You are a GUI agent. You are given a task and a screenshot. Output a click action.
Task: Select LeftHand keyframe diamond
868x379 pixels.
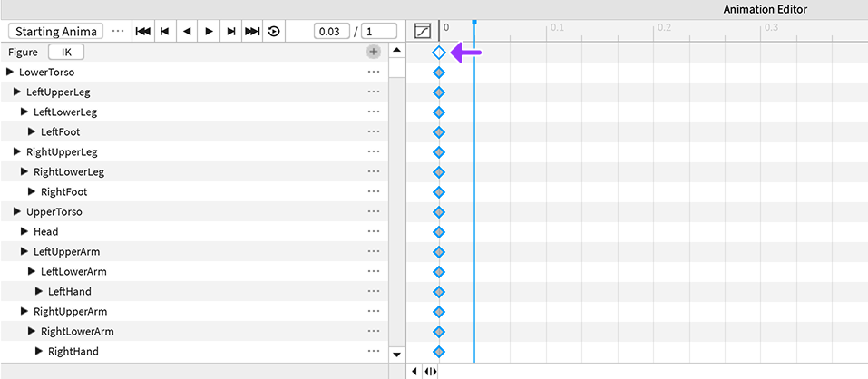(439, 292)
